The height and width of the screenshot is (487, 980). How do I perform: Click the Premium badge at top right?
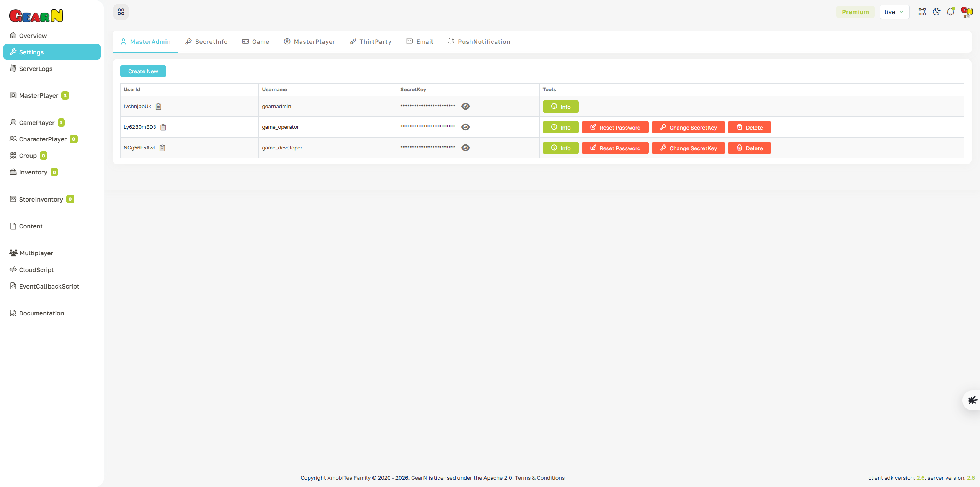pyautogui.click(x=856, y=11)
